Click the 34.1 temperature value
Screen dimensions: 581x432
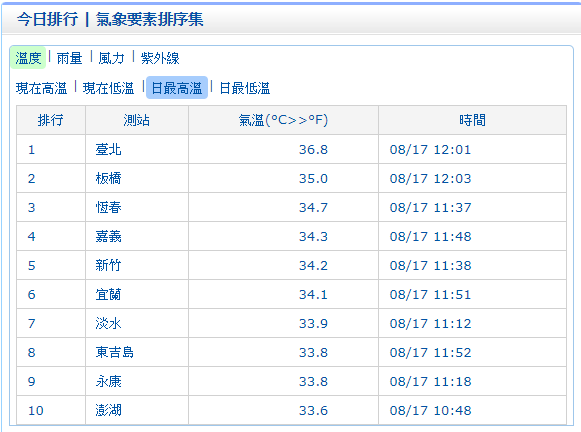313,295
